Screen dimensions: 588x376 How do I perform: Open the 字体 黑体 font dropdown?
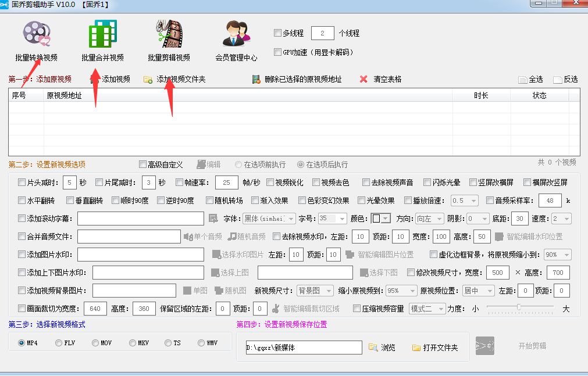[269, 218]
